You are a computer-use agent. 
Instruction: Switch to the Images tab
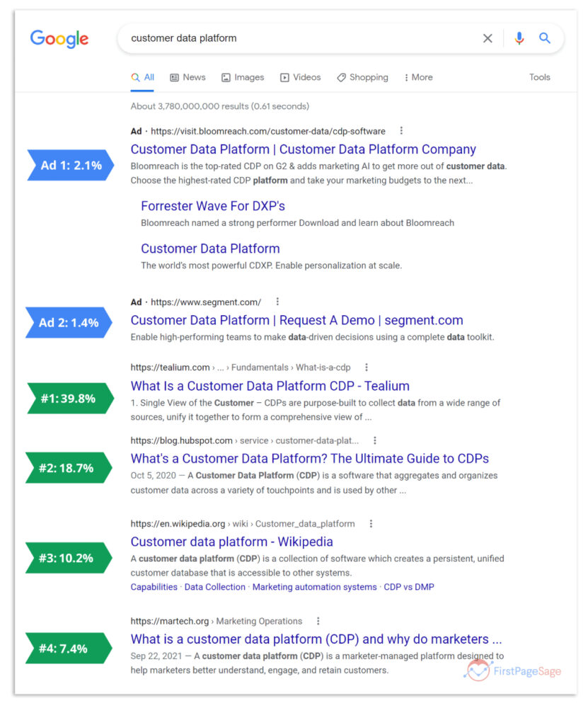point(243,77)
